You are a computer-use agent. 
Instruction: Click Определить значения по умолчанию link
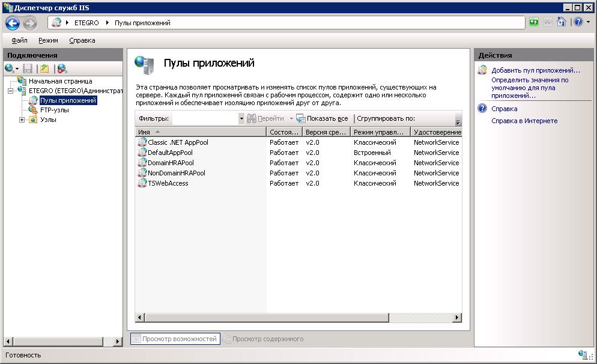point(530,88)
